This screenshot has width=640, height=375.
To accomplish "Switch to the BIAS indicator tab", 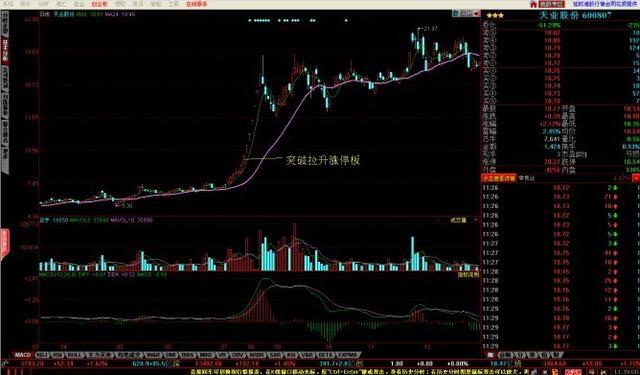I will [x=189, y=355].
